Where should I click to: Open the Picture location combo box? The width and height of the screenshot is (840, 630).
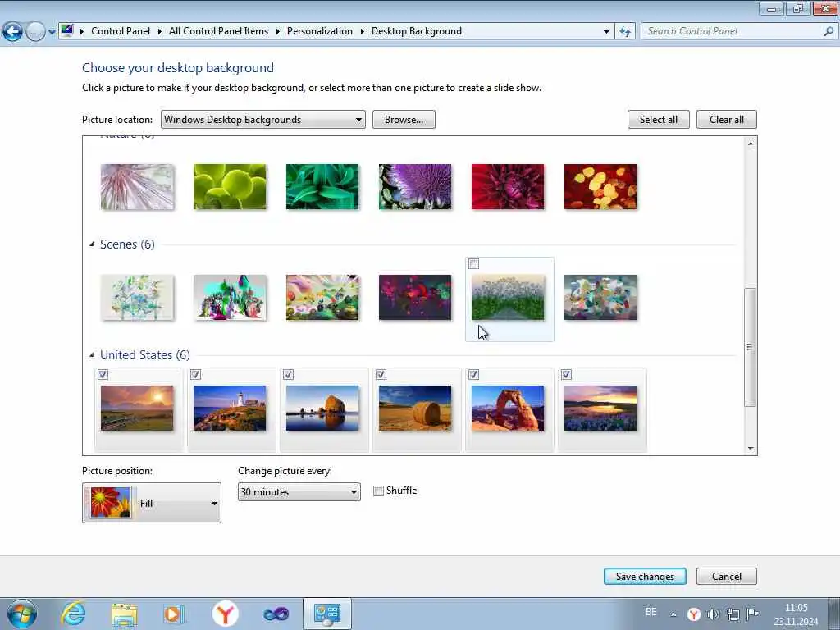click(263, 120)
